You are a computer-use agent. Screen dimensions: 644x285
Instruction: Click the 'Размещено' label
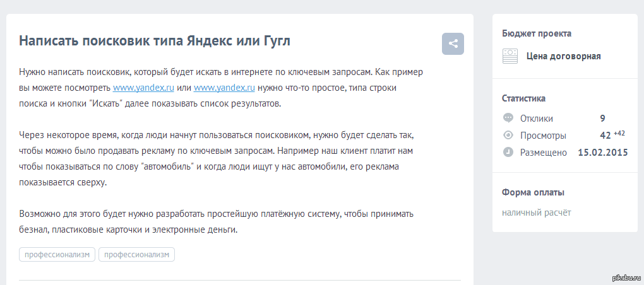544,153
